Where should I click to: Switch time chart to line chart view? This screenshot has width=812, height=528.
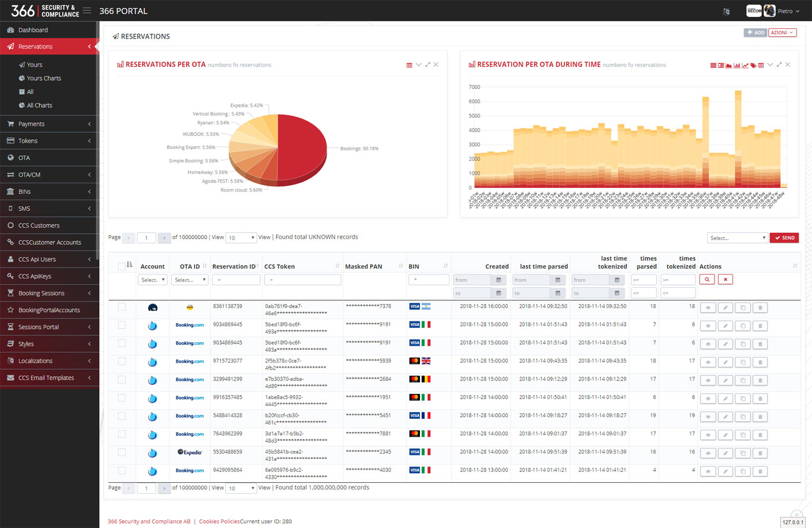(745, 65)
